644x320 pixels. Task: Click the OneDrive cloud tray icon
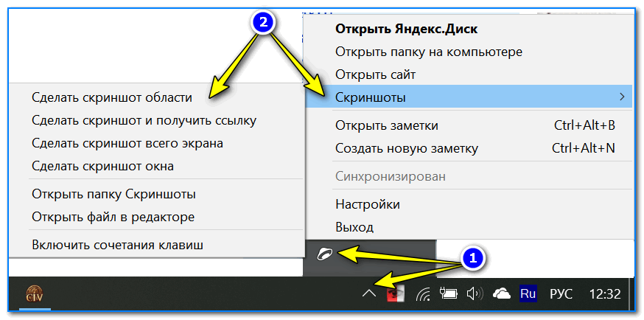[x=502, y=295]
